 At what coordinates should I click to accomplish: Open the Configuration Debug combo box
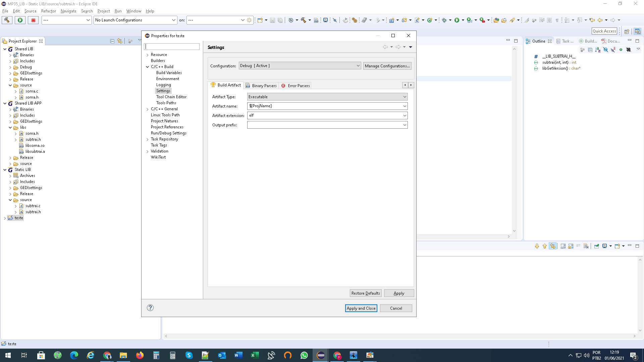(300, 66)
